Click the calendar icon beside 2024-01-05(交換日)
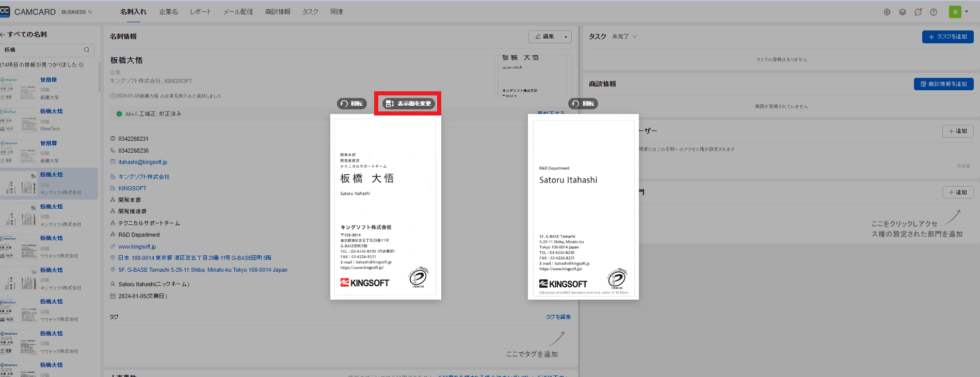 tap(113, 296)
